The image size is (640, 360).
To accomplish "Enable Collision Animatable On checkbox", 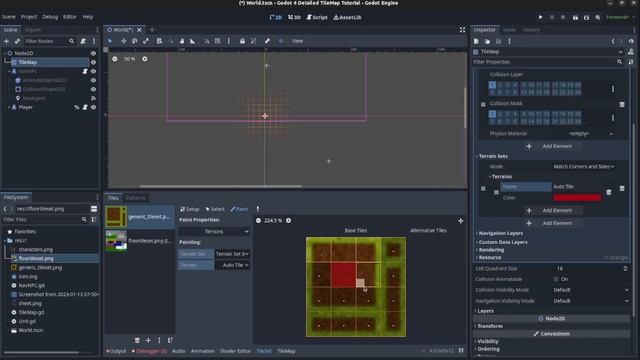I will point(556,279).
